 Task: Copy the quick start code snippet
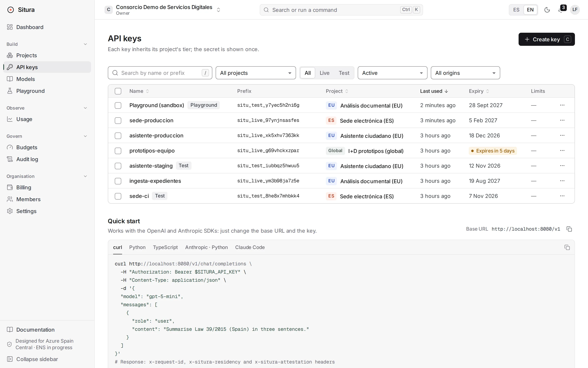(x=567, y=247)
